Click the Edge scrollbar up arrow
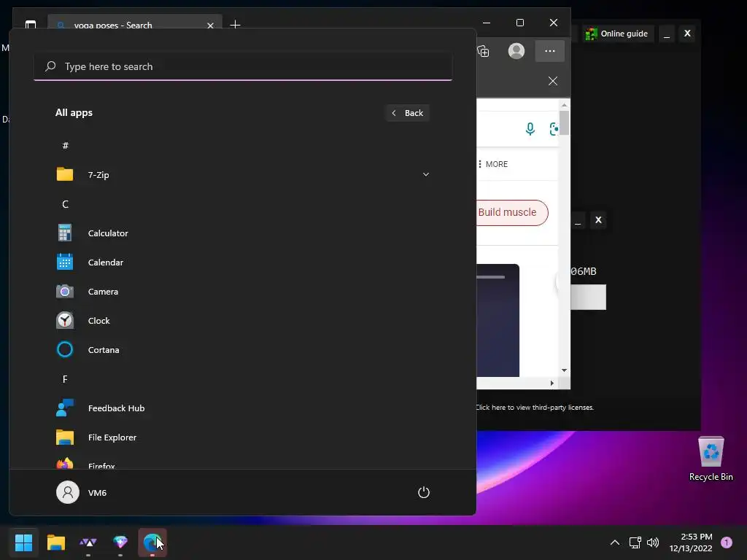Screen dimensions: 747x560 pos(564,105)
